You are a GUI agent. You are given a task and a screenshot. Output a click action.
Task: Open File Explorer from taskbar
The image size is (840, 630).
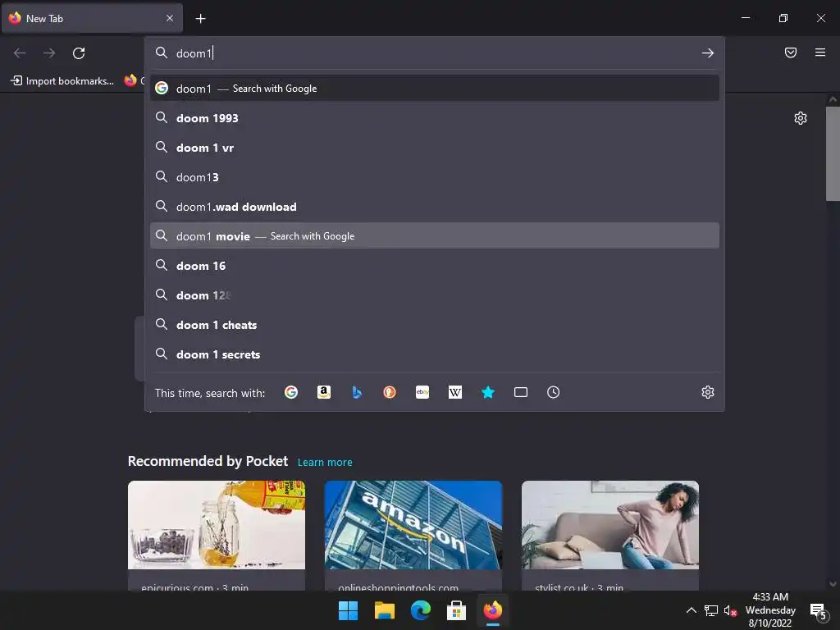[x=384, y=610]
